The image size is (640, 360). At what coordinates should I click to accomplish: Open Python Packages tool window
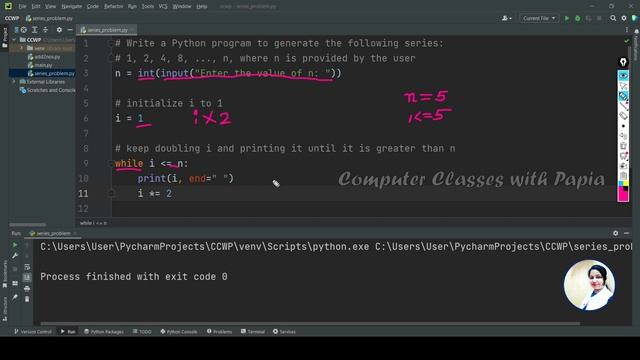[104, 331]
